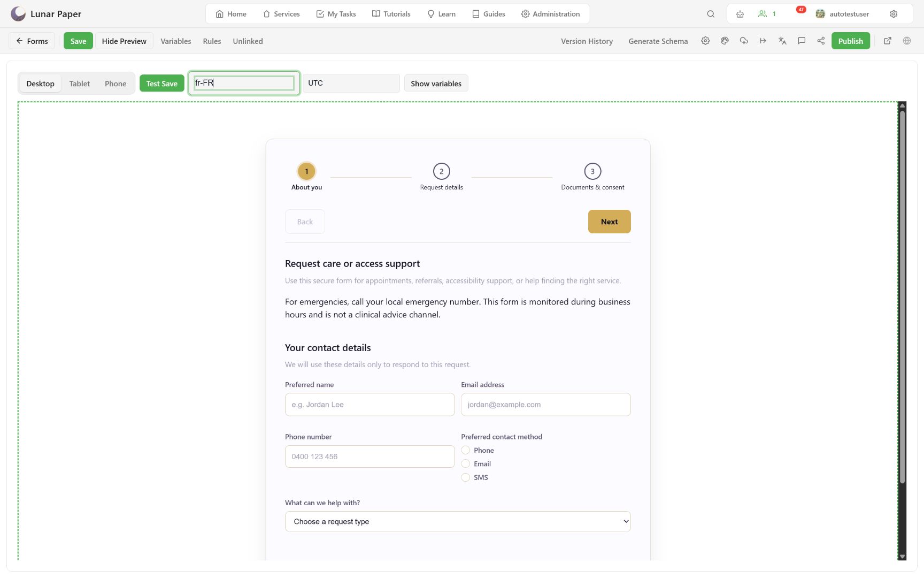This screenshot has height=578, width=924.
Task: Open form settings gear beside Generate Schema
Action: pyautogui.click(x=705, y=41)
